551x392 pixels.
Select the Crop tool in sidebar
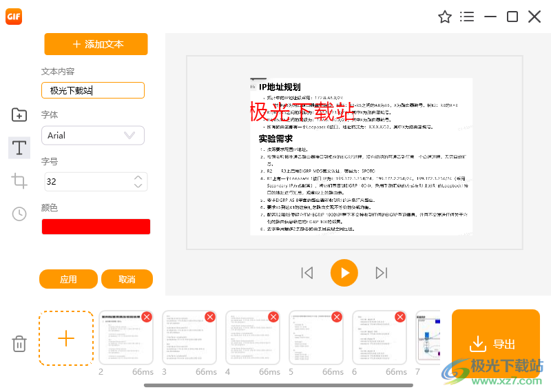pos(19,181)
